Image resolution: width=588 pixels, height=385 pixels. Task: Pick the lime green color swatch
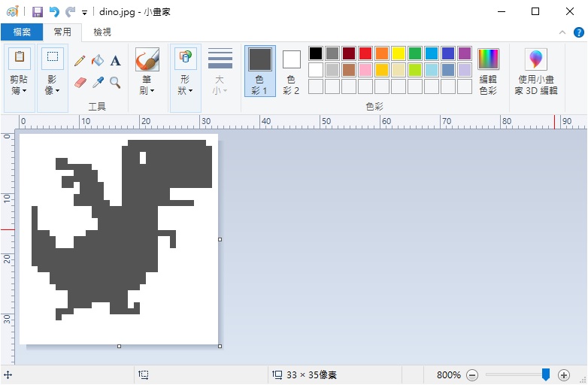click(415, 70)
